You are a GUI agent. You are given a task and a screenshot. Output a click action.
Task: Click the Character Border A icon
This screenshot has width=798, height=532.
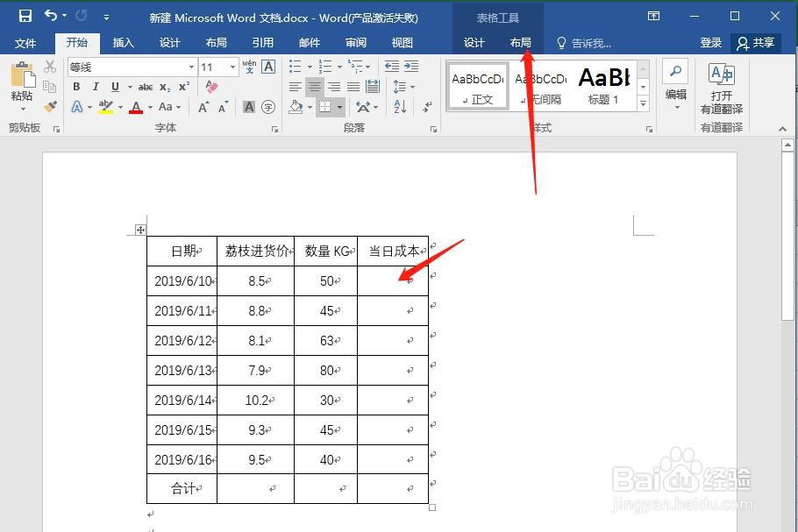click(x=268, y=67)
